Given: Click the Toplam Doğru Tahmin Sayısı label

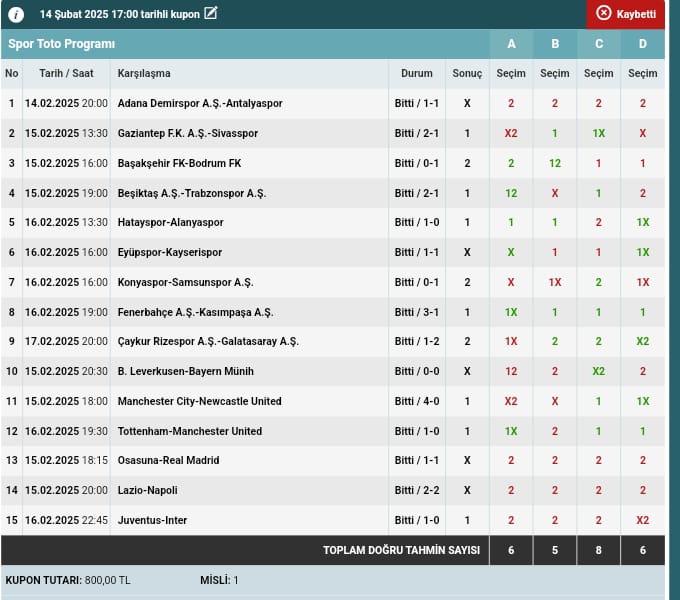Looking at the screenshot, I should click(401, 550).
